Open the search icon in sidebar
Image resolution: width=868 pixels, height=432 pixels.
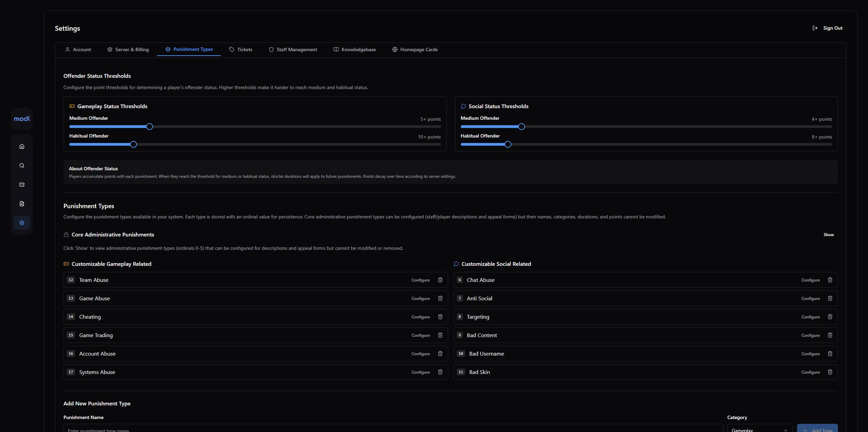[22, 165]
